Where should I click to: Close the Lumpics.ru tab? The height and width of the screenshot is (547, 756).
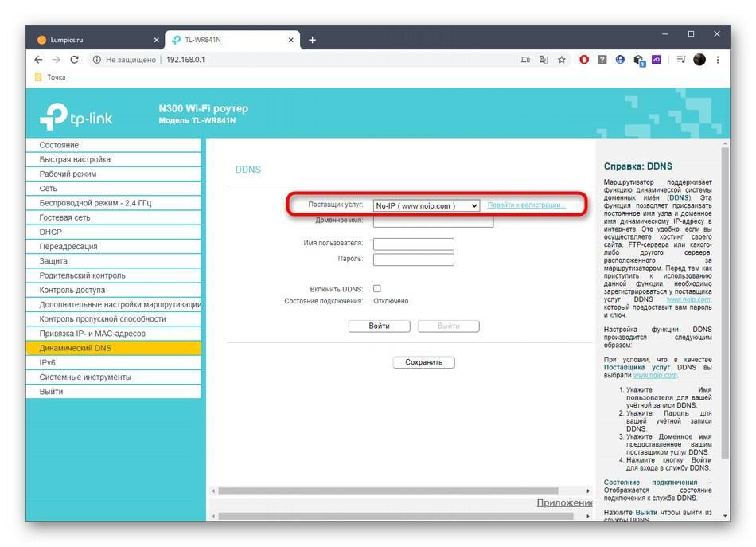tap(156, 40)
